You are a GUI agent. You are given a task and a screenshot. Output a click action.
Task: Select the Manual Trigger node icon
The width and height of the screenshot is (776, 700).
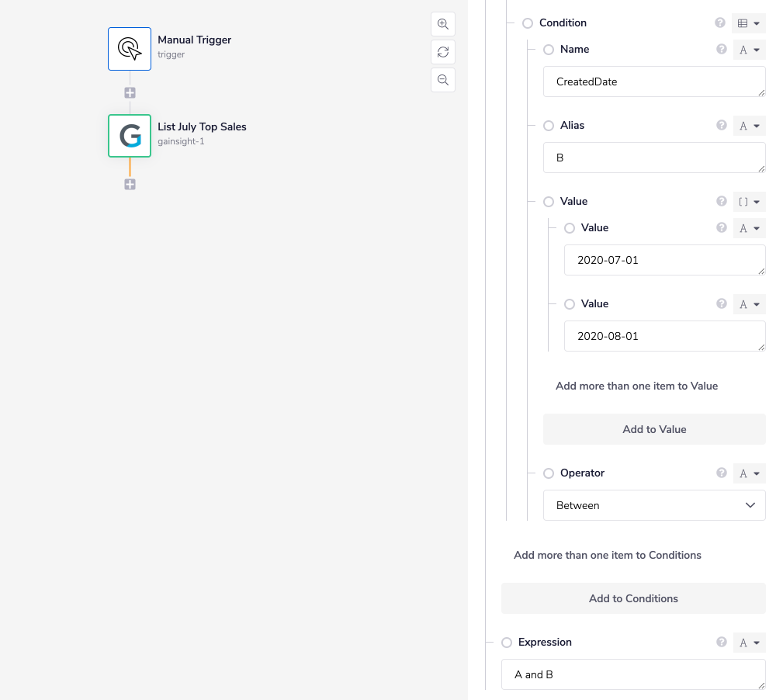(x=130, y=49)
